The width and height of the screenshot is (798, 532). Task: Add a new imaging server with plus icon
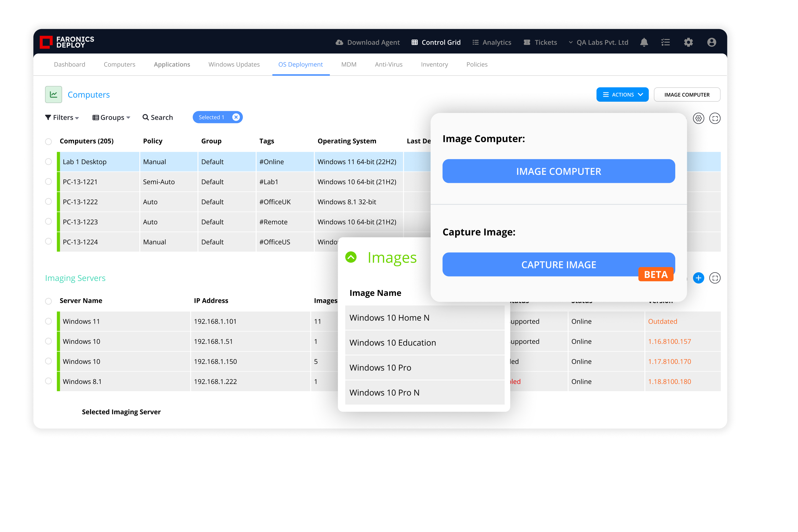(698, 278)
